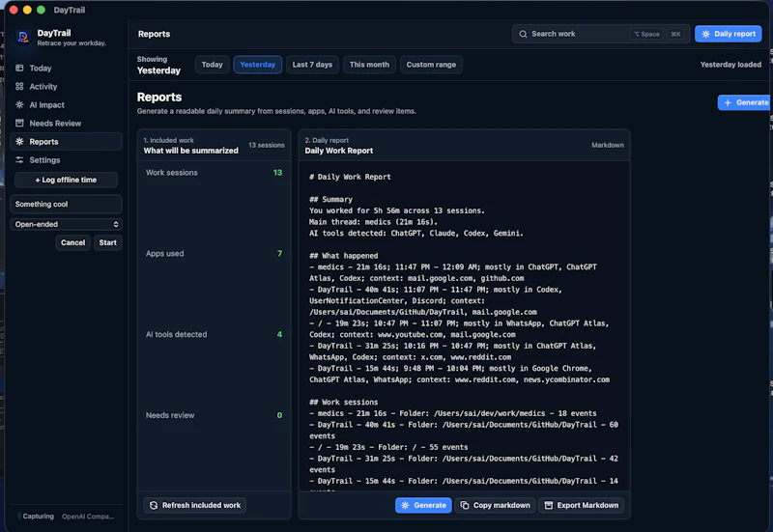Screen dimensions: 773x532
Task: Click the copy icon beside Copy markdown
Action: 465,505
